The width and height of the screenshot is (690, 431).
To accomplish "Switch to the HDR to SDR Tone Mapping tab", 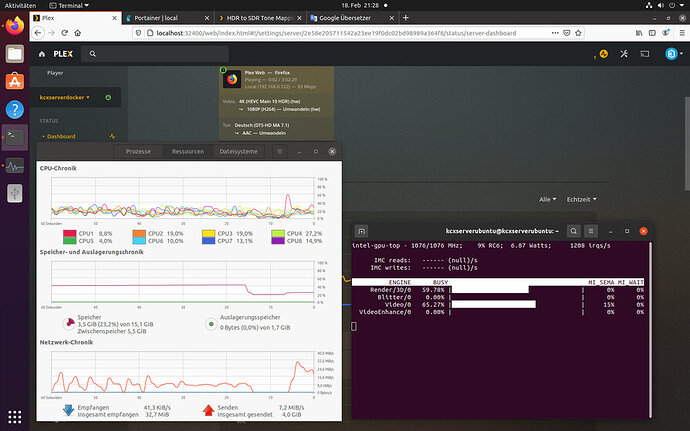I will 260,18.
